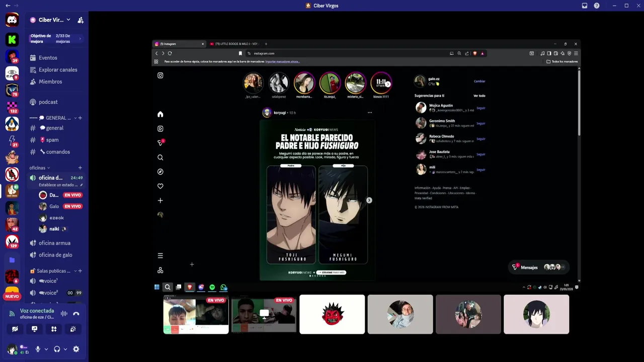This screenshot has height=362, width=644.
Task: Click Galo's EN VIVO live badge
Action: click(x=73, y=206)
